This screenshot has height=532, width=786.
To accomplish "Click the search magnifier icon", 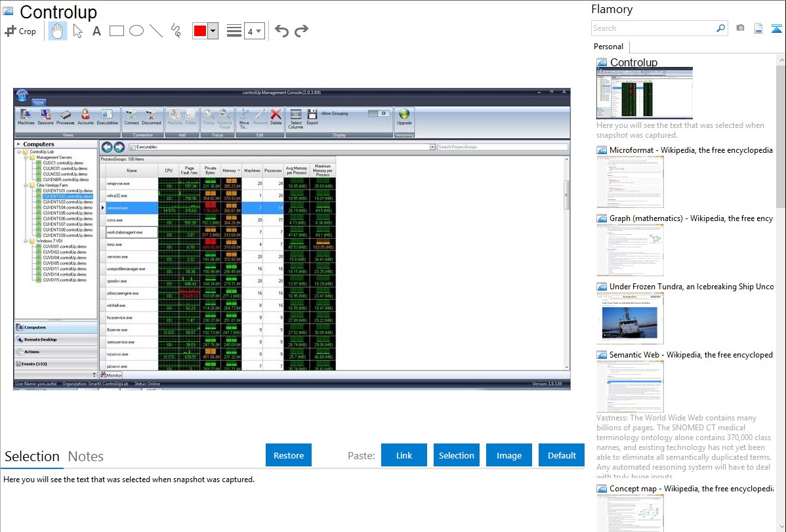I will (721, 28).
